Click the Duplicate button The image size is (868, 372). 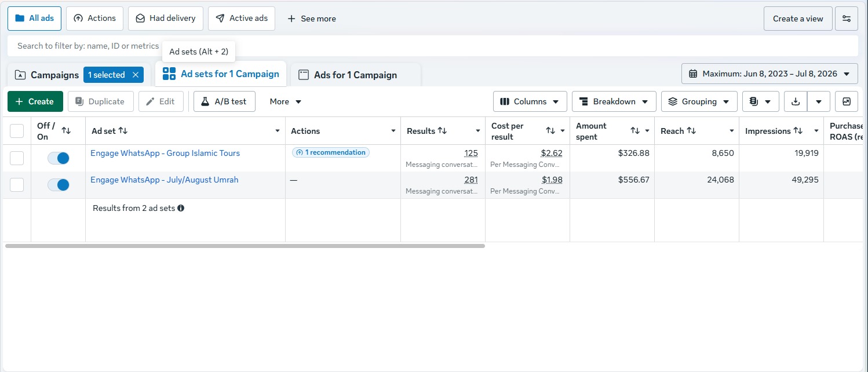(100, 101)
